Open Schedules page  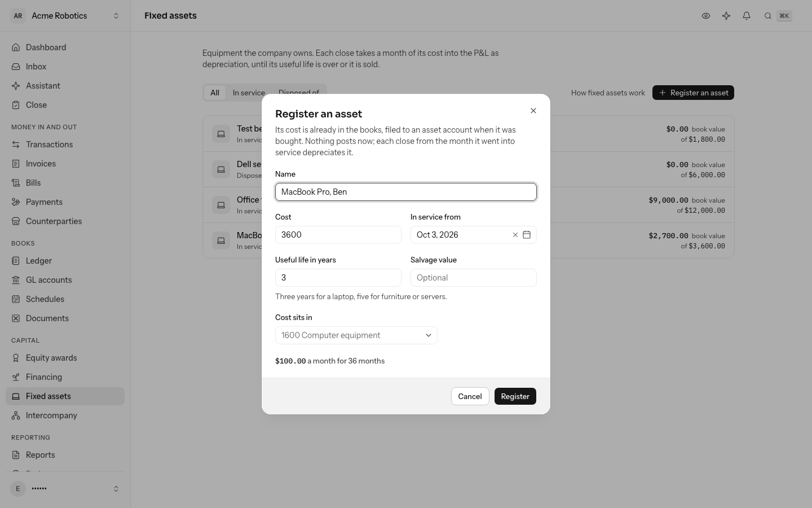tap(65, 299)
